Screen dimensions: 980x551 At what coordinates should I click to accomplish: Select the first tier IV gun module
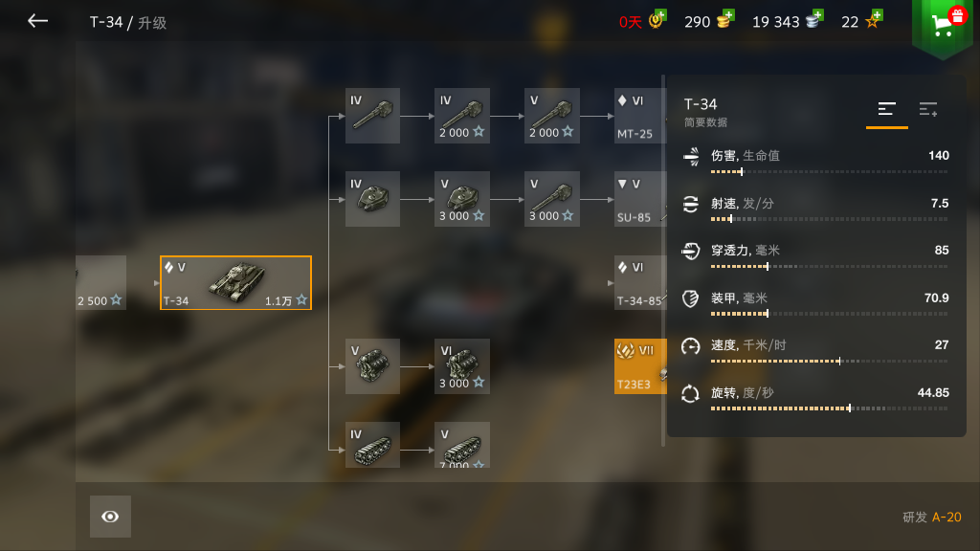click(x=372, y=116)
